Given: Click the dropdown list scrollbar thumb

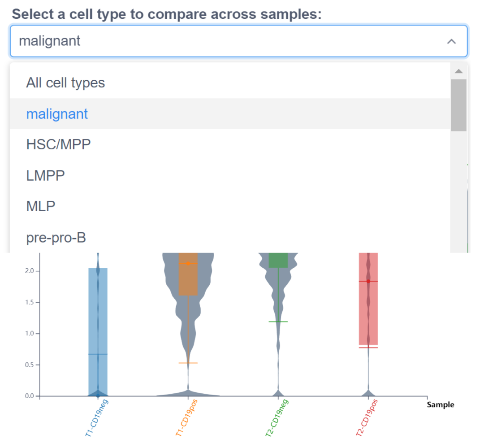Looking at the screenshot, I should coord(458,105).
